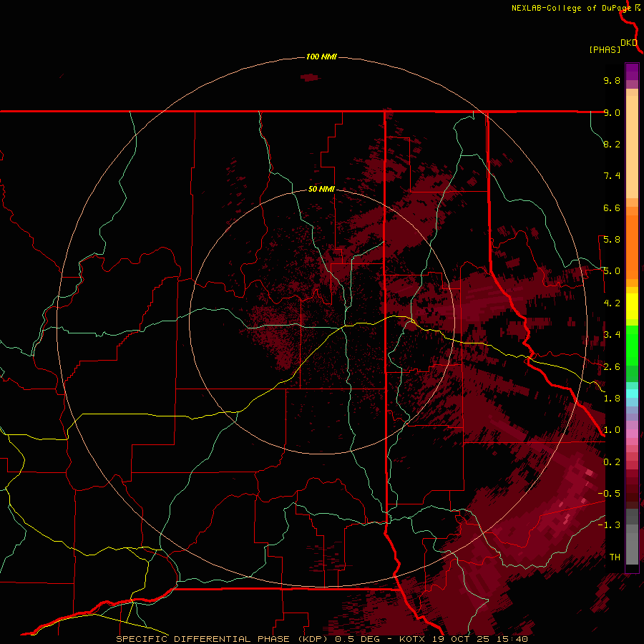The height and width of the screenshot is (644, 644).
Task: Click the [PHAS] color scale header
Action: [x=605, y=49]
